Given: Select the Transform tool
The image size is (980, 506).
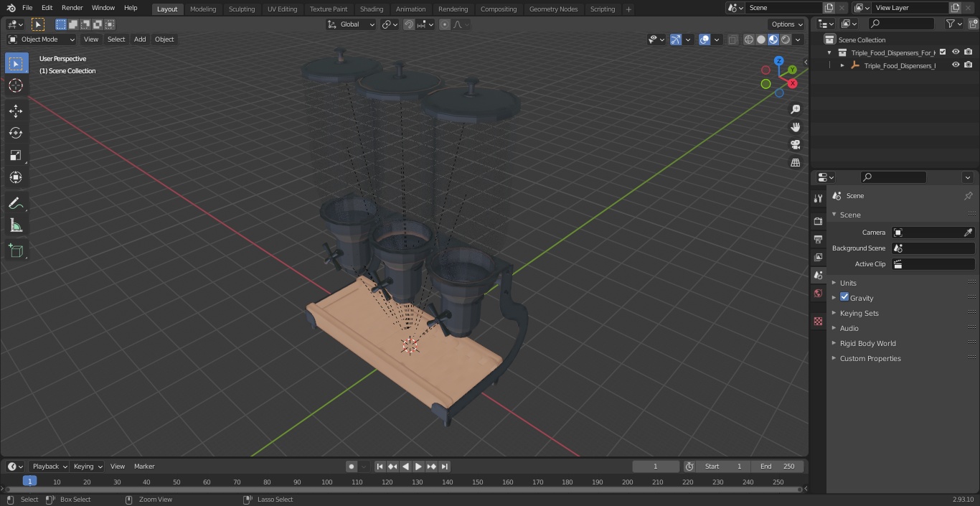Looking at the screenshot, I should tap(17, 177).
